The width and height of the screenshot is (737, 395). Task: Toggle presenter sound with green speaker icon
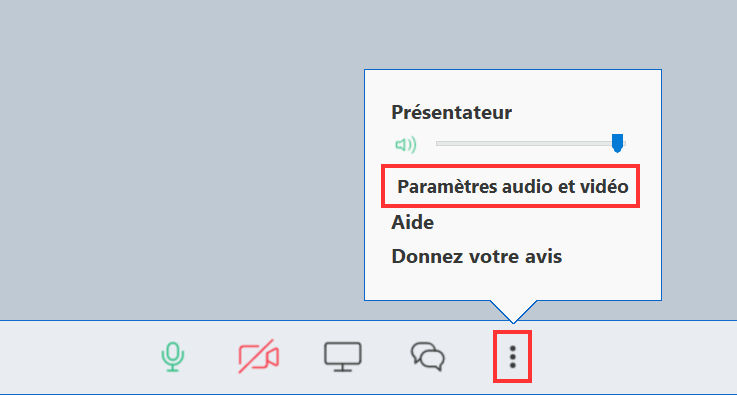pos(406,145)
